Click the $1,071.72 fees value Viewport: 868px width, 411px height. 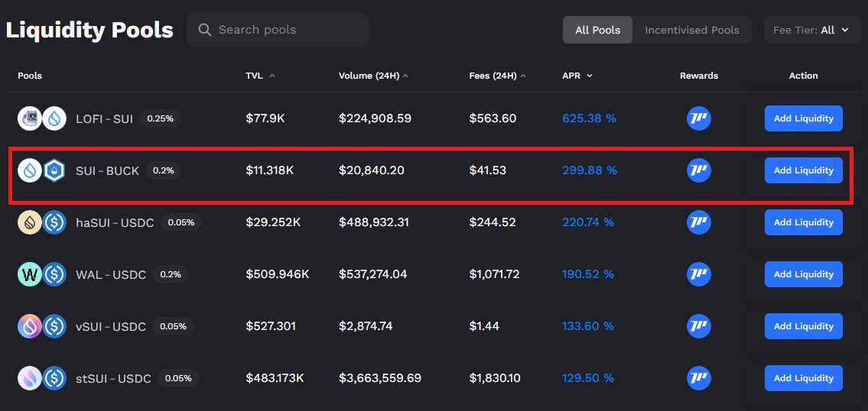(x=494, y=274)
